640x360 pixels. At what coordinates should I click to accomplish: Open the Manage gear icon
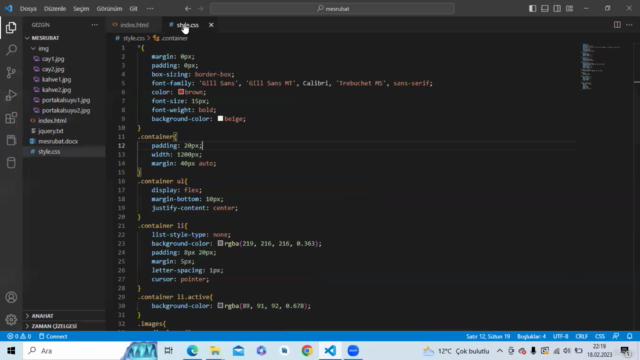(11, 319)
